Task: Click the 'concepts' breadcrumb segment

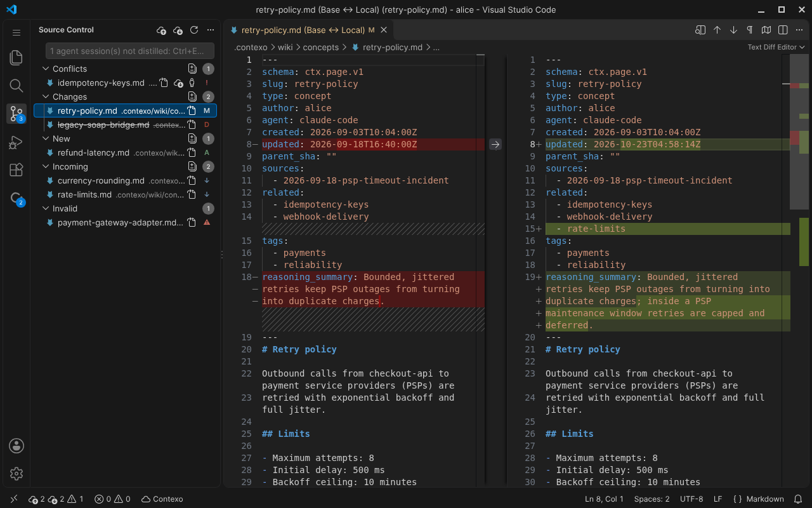Action: (x=320, y=47)
